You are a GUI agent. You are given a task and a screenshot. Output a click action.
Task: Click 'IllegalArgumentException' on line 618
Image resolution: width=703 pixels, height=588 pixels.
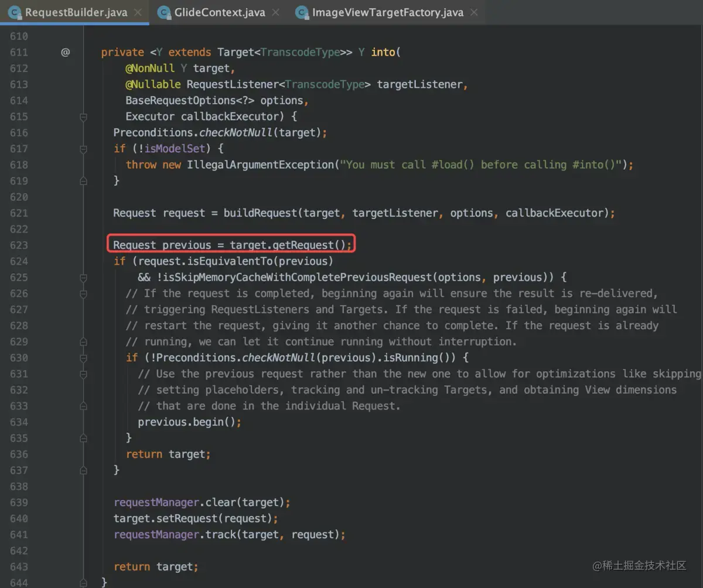pyautogui.click(x=261, y=165)
